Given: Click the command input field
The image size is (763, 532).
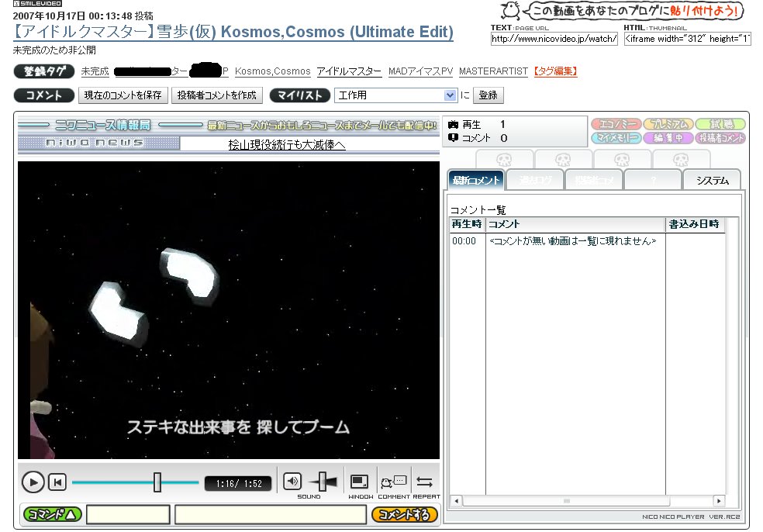Looking at the screenshot, I should (128, 514).
